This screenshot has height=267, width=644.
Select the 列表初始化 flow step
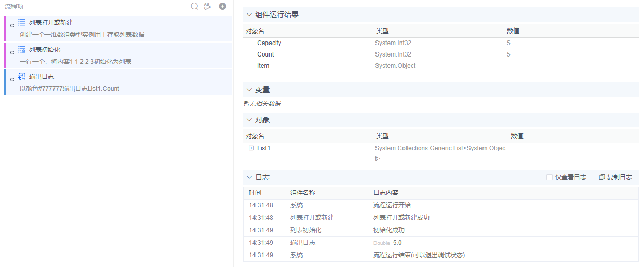click(118, 55)
